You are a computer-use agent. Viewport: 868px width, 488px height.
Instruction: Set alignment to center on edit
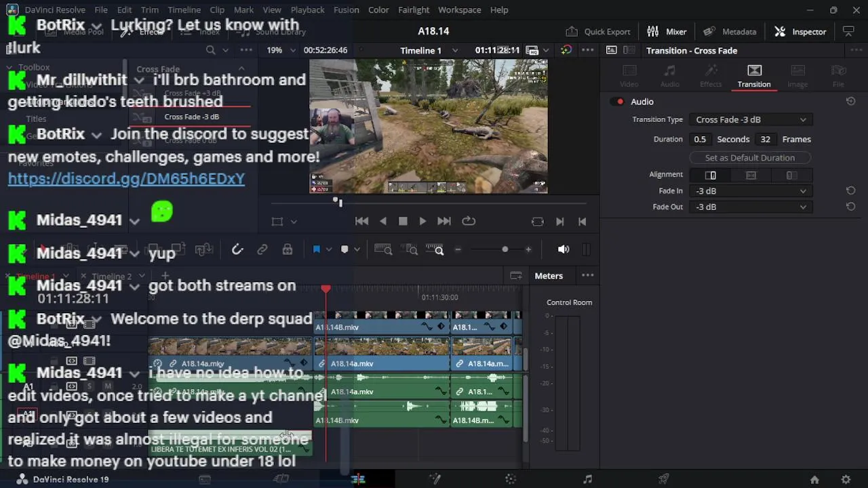tap(751, 175)
